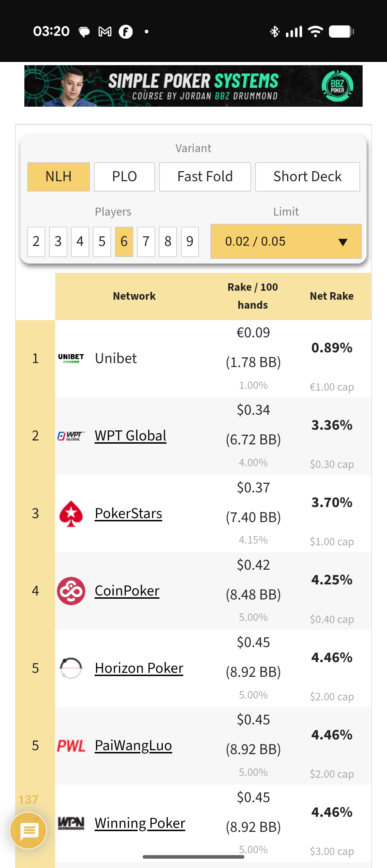Open the Simple Poker Systems banner ad
Image resolution: width=387 pixels, height=868 pixels.
193,86
